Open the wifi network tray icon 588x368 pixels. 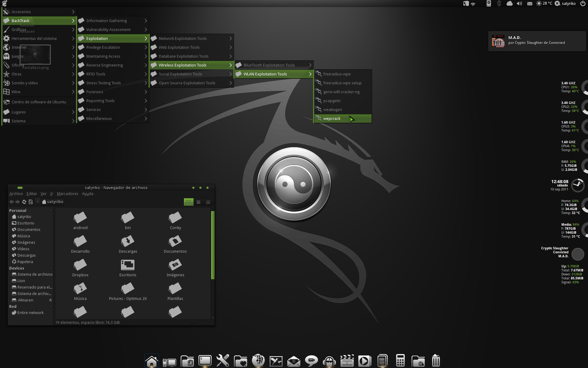click(473, 4)
